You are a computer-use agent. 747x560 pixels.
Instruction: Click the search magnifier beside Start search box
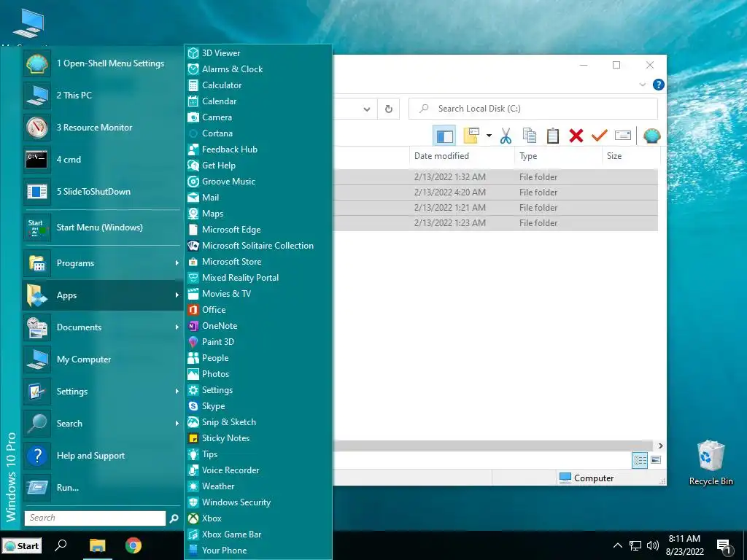coord(174,518)
